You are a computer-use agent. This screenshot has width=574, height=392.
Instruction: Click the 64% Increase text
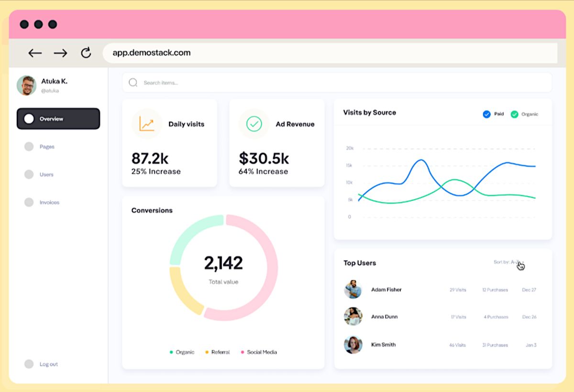[264, 172]
